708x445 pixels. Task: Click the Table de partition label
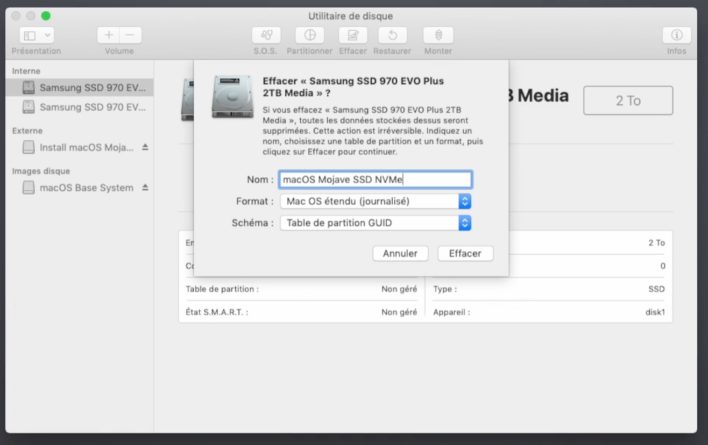click(222, 289)
